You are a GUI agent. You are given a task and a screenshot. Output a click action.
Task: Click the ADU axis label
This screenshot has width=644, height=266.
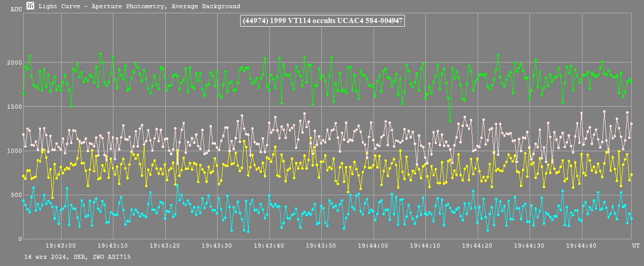(16, 9)
